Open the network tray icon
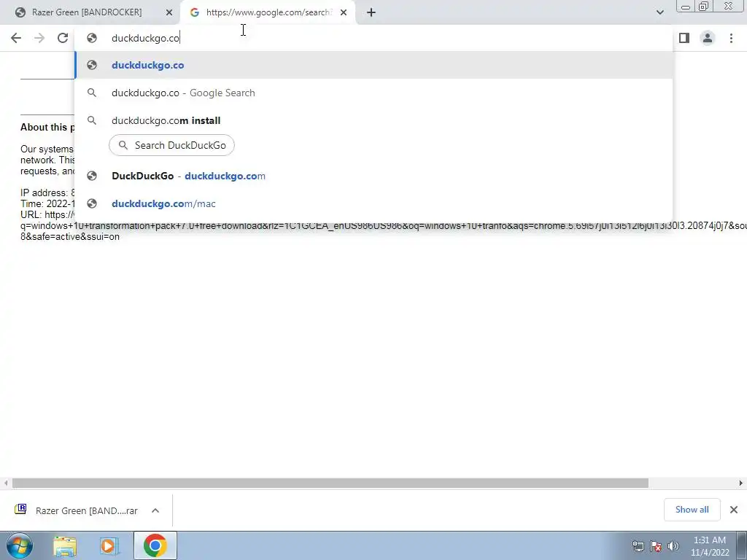 [x=638, y=546]
